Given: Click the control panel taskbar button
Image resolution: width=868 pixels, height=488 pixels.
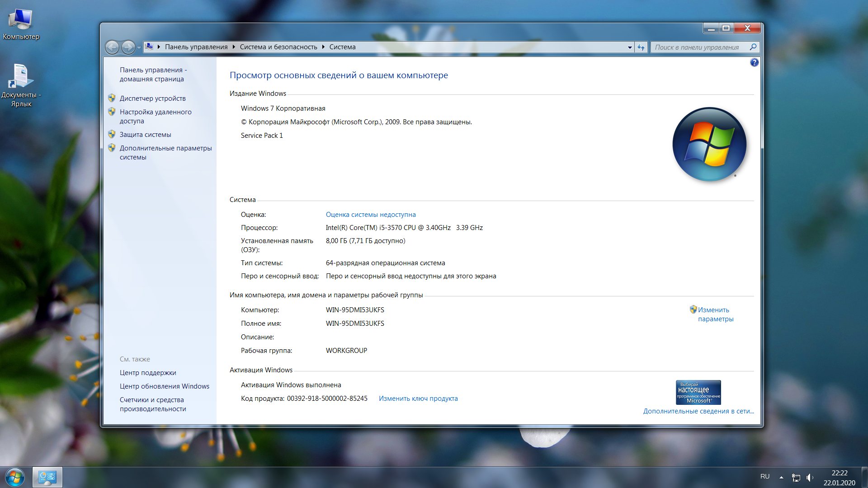Looking at the screenshot, I should [47, 477].
